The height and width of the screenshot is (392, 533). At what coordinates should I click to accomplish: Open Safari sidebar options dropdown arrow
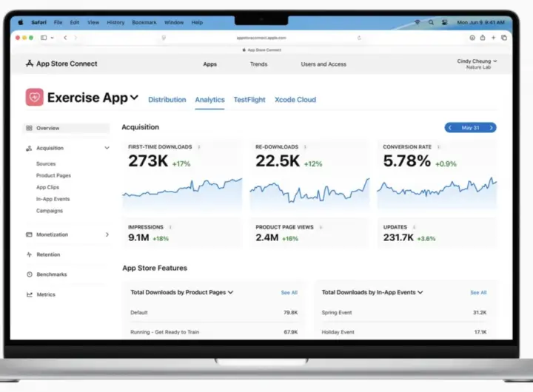(52, 38)
